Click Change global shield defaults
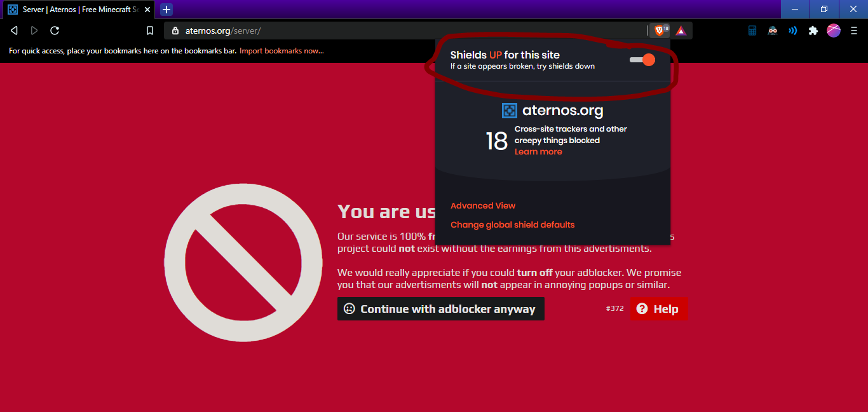Image resolution: width=868 pixels, height=412 pixels. (x=512, y=225)
